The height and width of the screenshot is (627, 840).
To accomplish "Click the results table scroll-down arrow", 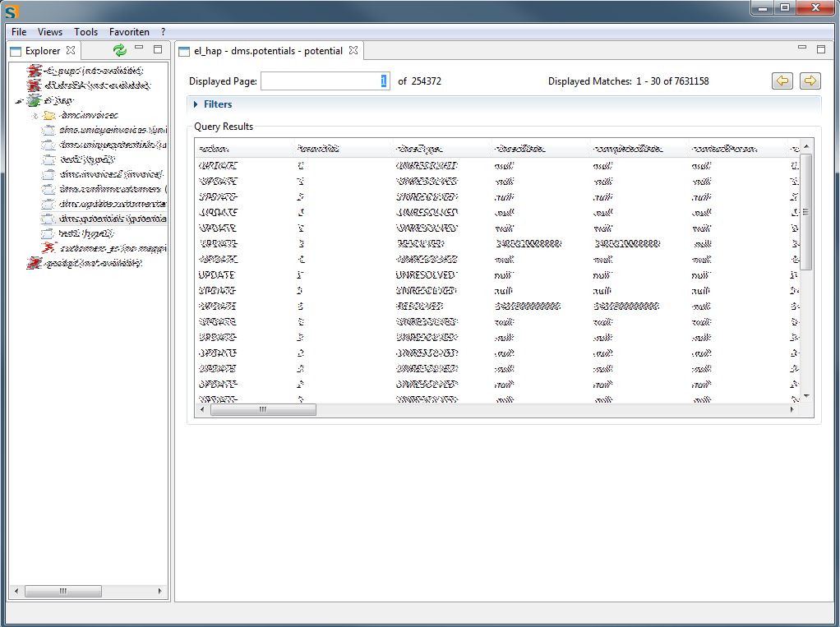I will (806, 396).
